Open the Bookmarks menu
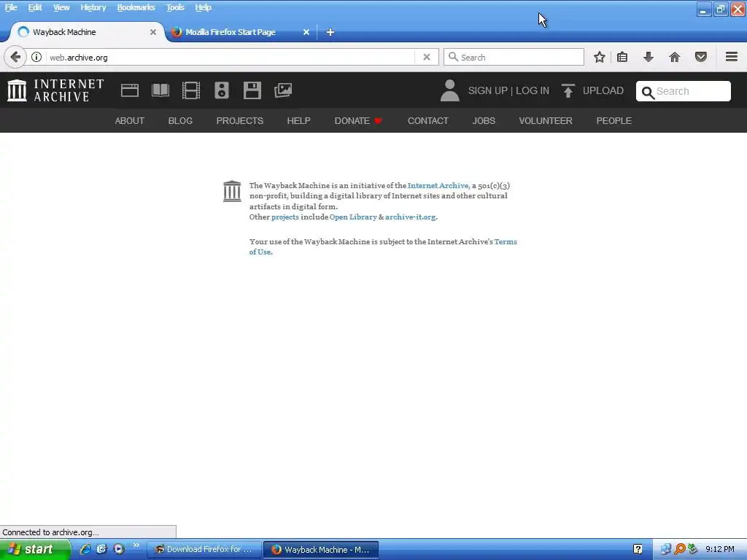Viewport: 747px width, 560px height. coord(136,7)
